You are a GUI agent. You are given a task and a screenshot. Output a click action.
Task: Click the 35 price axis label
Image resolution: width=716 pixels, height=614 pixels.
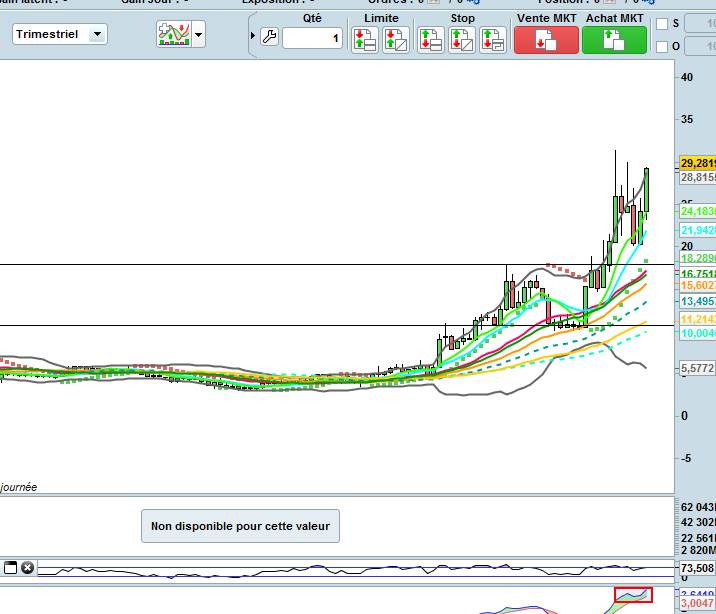[687, 119]
